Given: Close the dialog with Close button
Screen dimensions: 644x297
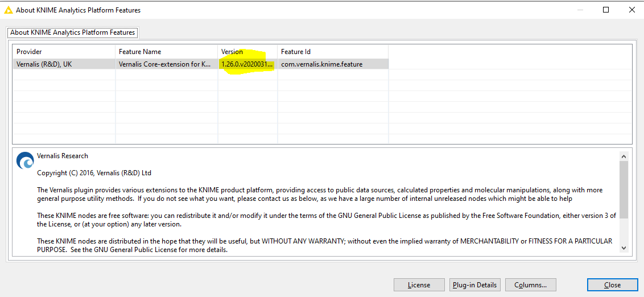Looking at the screenshot, I should coord(612,284).
